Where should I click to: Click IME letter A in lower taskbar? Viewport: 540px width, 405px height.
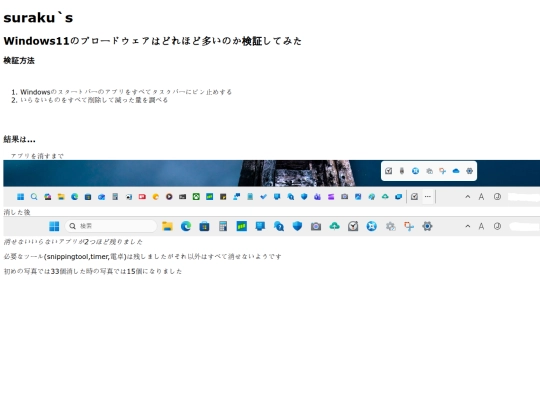point(481,226)
